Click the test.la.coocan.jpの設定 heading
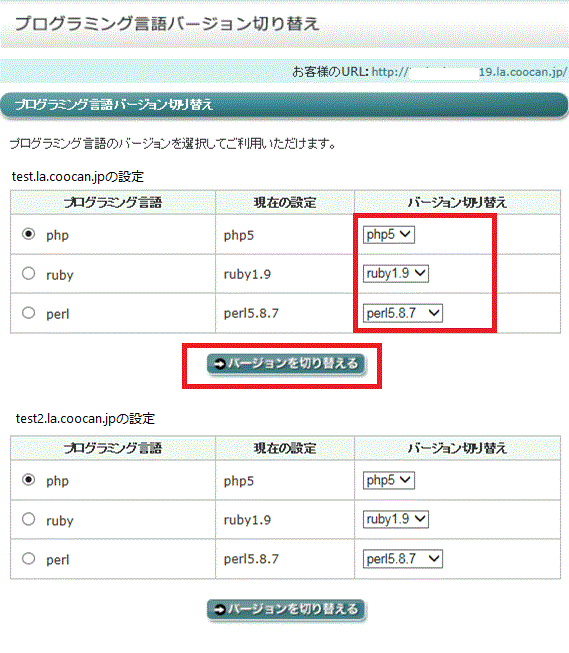569x653 pixels. [x=78, y=177]
